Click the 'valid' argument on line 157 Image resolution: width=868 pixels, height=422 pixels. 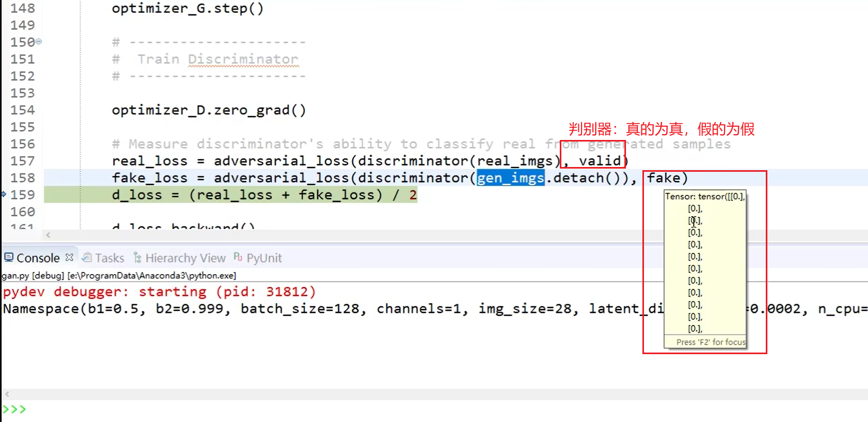[599, 161]
